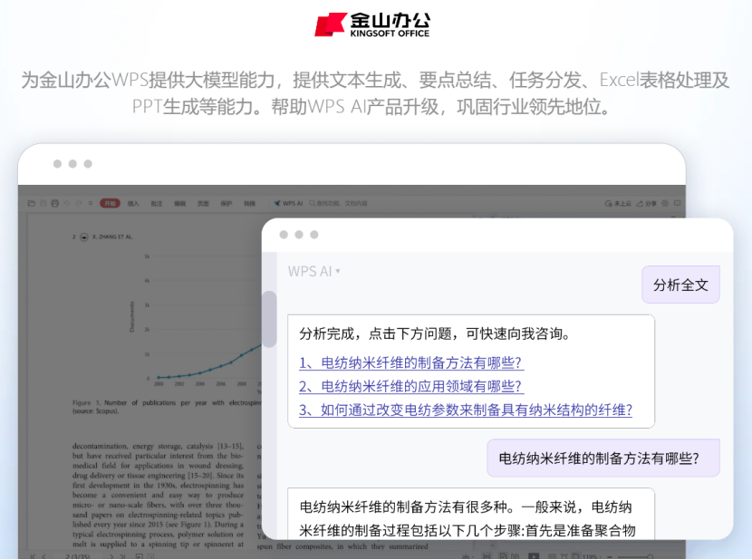This screenshot has width=752, height=560.
Task: Click the 查找功能、文档内容 search field
Action: tap(339, 204)
